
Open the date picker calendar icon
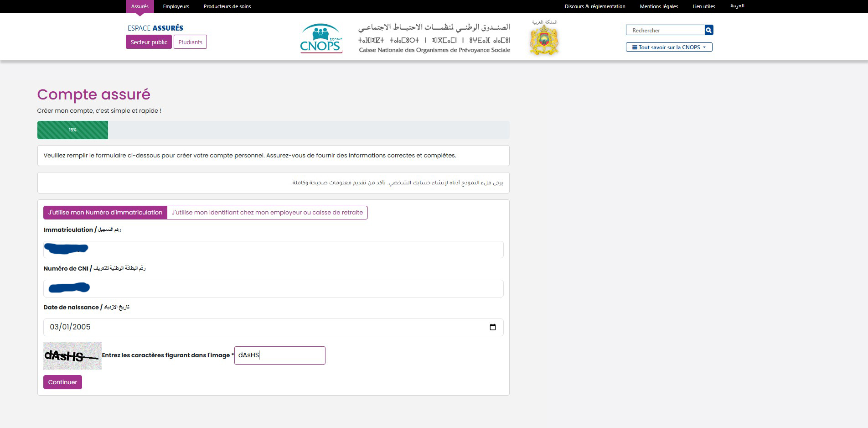(x=492, y=327)
